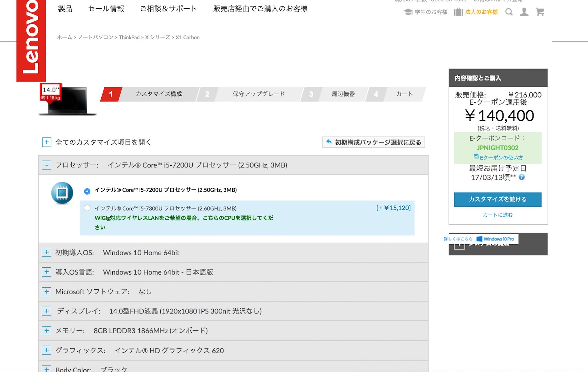Expand the グラフィックス section
This screenshot has width=588, height=372.
pos(47,350)
